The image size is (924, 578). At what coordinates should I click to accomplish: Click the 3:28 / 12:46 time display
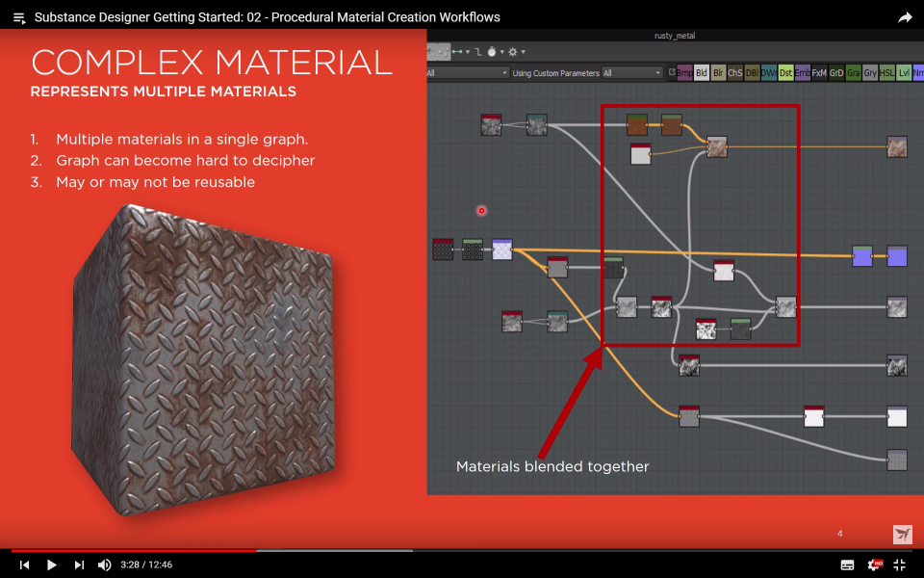click(x=146, y=565)
